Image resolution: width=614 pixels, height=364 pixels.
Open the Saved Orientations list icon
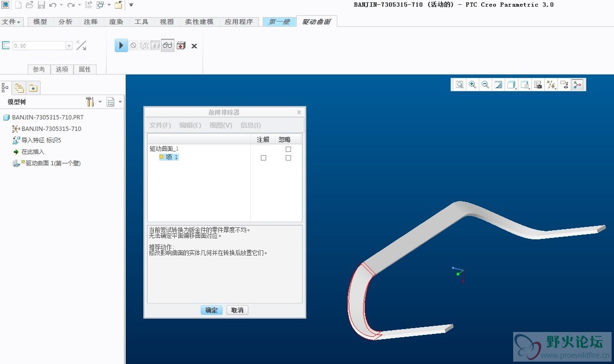[525, 85]
